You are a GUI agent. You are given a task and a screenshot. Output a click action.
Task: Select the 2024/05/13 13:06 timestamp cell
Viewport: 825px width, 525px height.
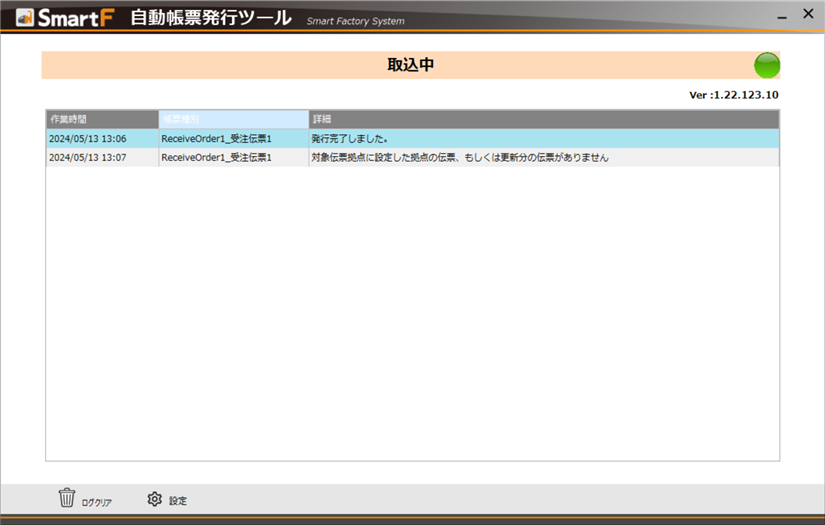click(x=101, y=139)
